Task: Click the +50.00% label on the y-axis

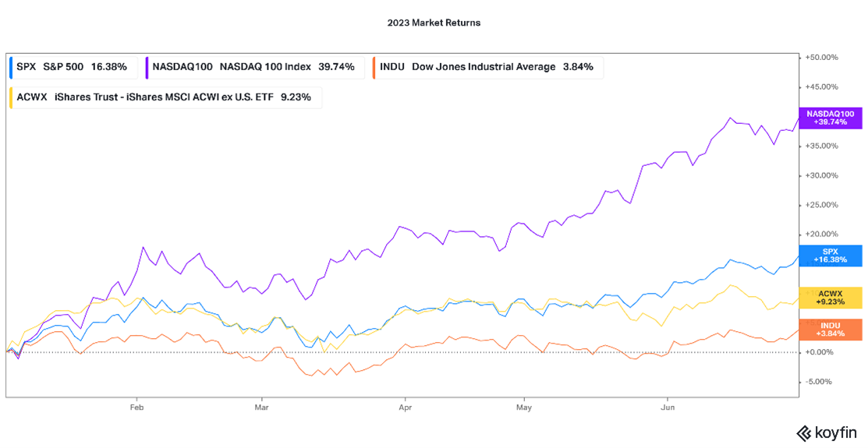Action: (x=821, y=58)
